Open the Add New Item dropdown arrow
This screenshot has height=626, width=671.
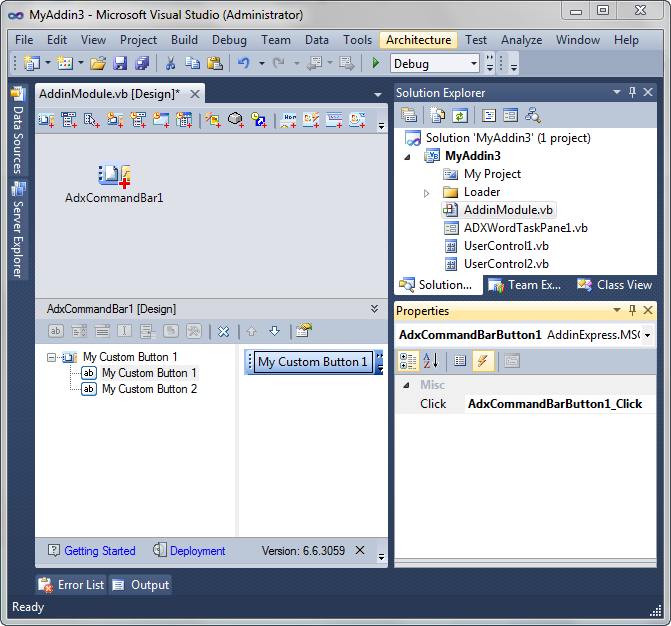(80, 63)
